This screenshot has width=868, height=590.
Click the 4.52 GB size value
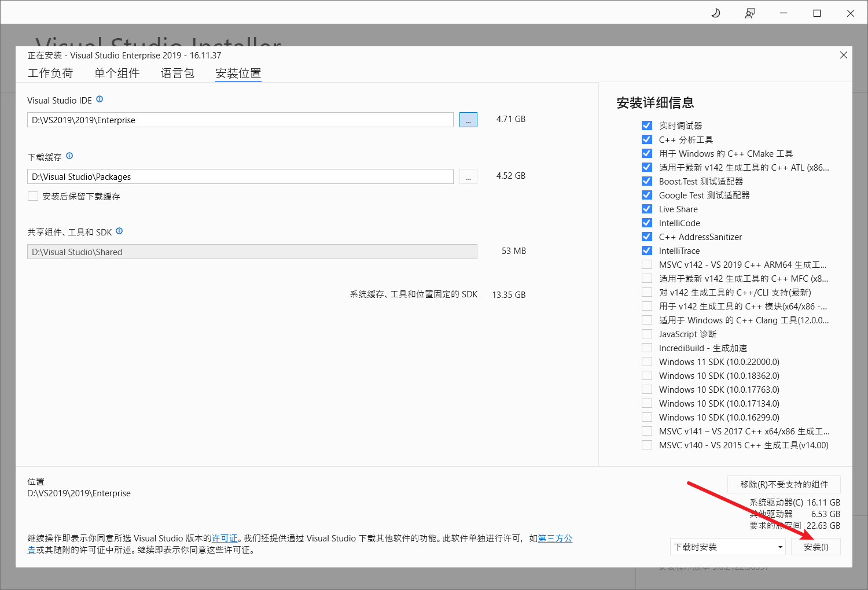click(511, 176)
